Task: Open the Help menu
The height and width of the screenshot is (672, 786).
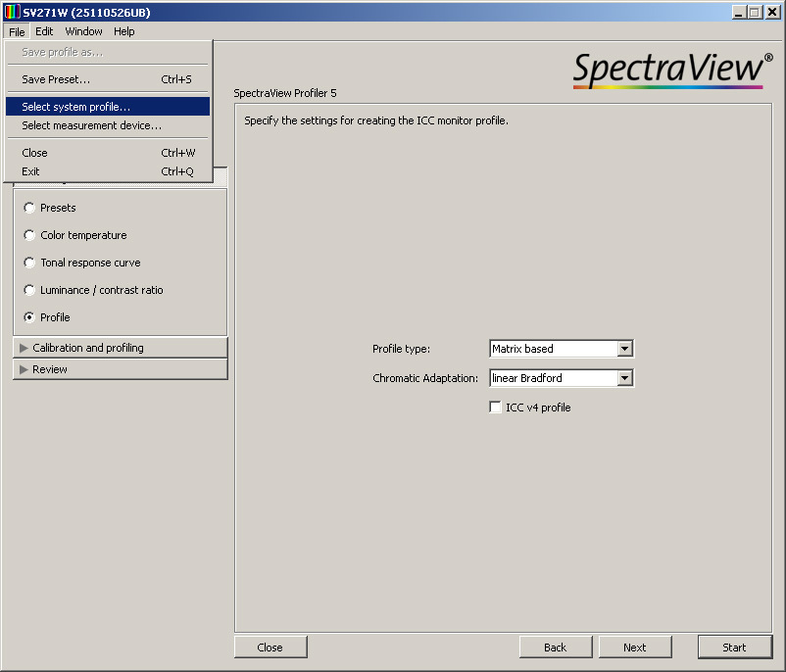Action: tap(123, 31)
